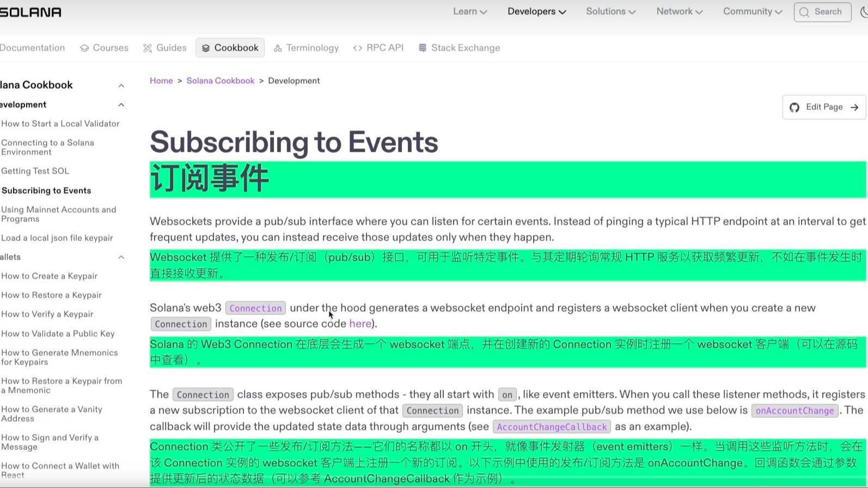
Task: Open the RPC API tab
Action: pyautogui.click(x=378, y=48)
